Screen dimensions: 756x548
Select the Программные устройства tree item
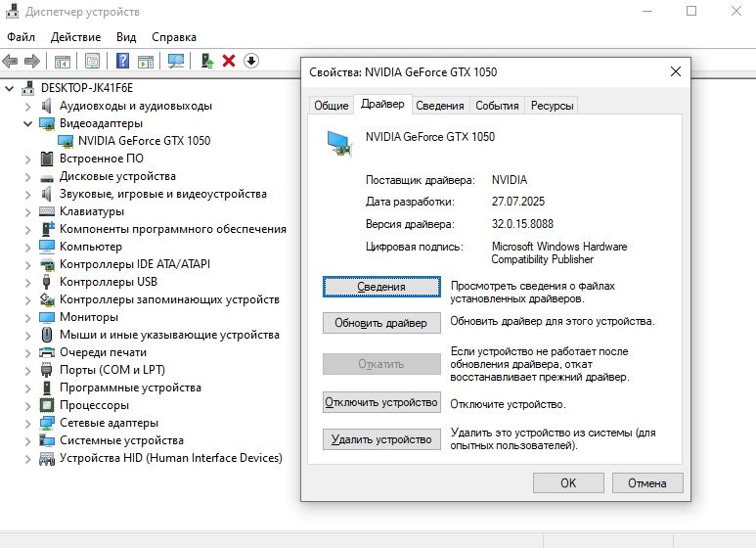130,388
